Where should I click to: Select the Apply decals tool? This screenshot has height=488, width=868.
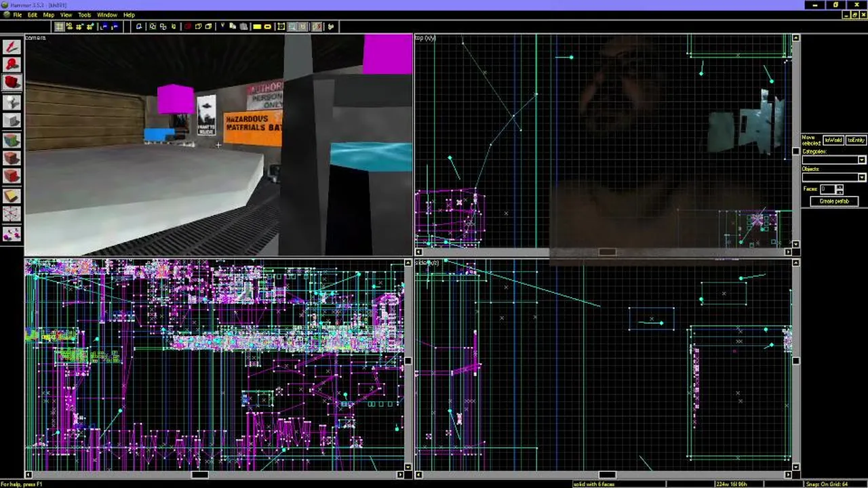click(x=12, y=176)
